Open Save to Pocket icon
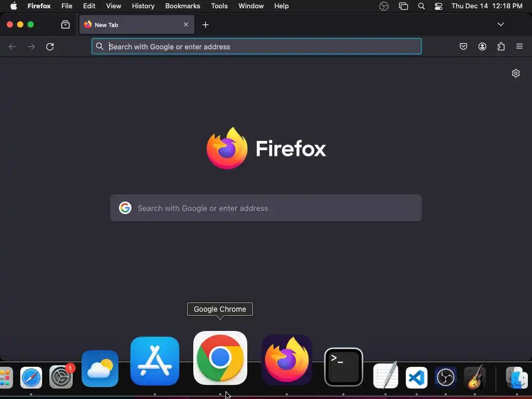This screenshot has height=399, width=532. click(463, 46)
